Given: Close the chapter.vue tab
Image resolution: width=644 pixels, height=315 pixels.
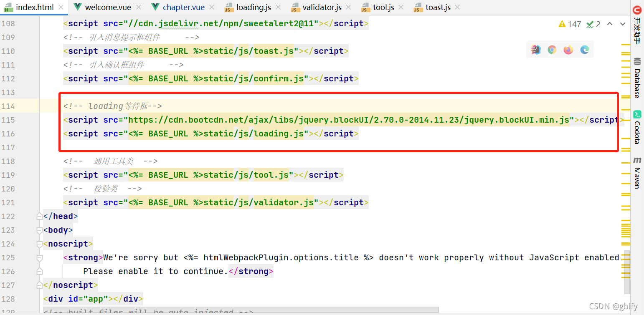Looking at the screenshot, I should 212,7.
